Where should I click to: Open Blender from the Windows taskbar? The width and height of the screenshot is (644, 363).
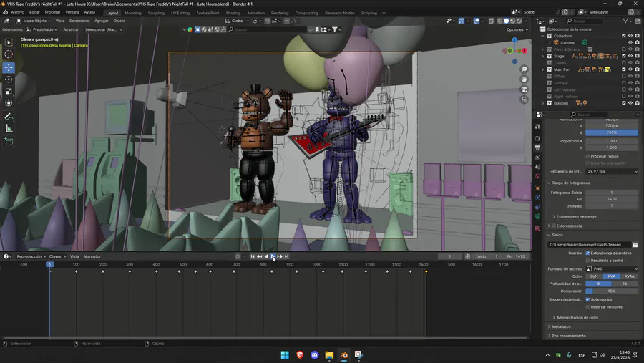pyautogui.click(x=344, y=355)
